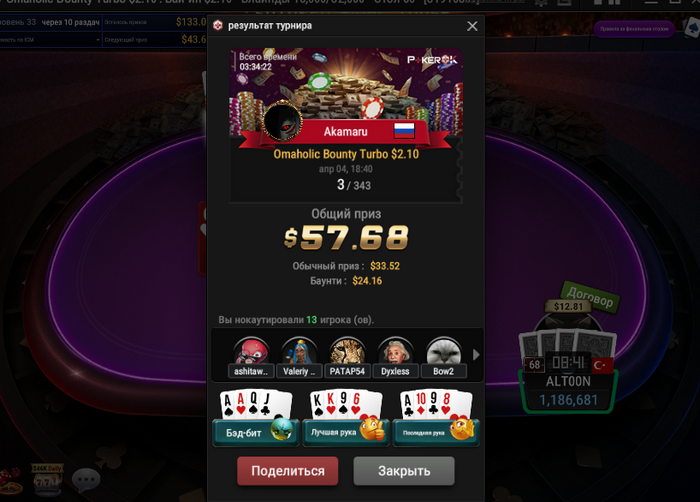Open the chat speech bubble icon
700x502 pixels.
coord(86,479)
